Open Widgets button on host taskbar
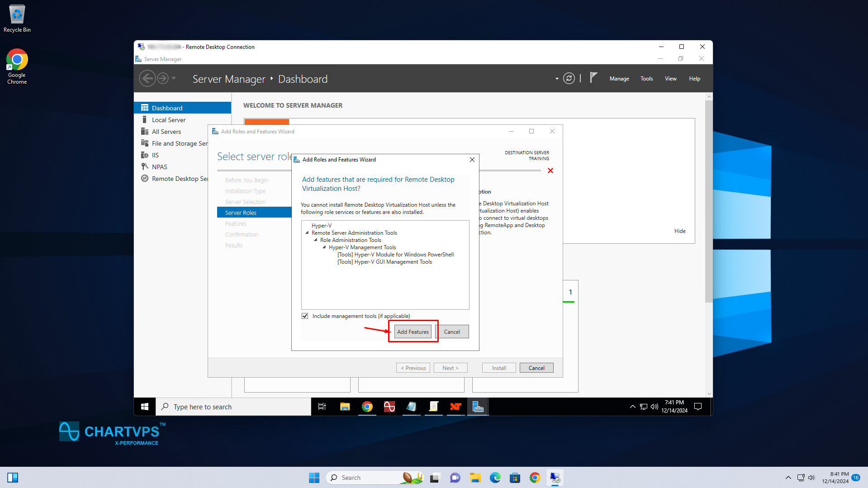Image resolution: width=868 pixels, height=488 pixels. (13, 478)
